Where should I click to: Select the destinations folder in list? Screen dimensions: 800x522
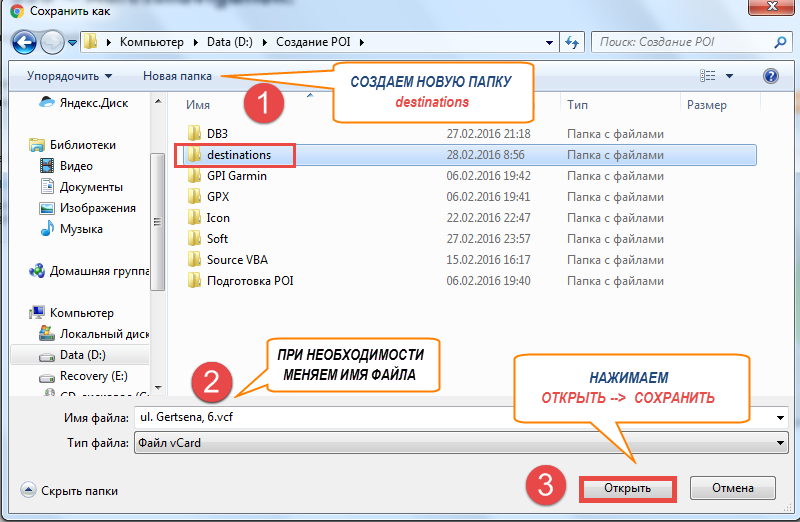(x=238, y=155)
